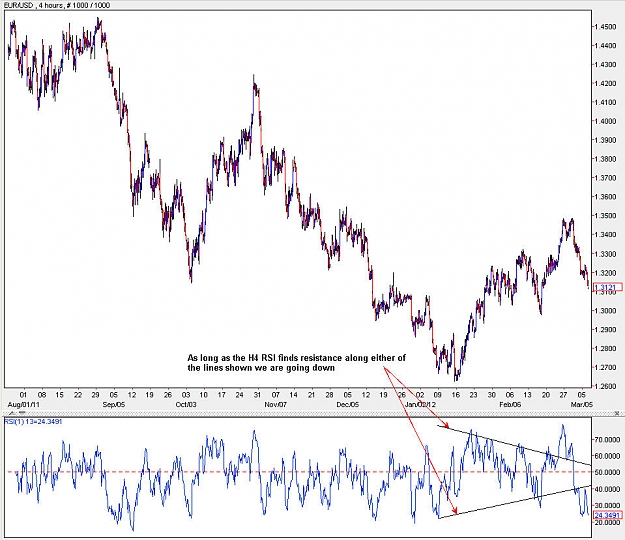Click the Dec/05 month label
625x540 pixels.
(348, 405)
